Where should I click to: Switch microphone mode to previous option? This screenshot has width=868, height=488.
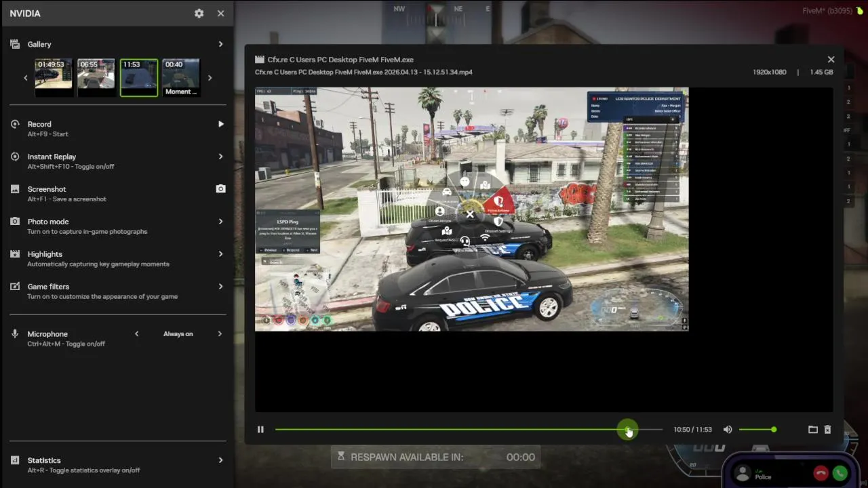click(x=137, y=333)
